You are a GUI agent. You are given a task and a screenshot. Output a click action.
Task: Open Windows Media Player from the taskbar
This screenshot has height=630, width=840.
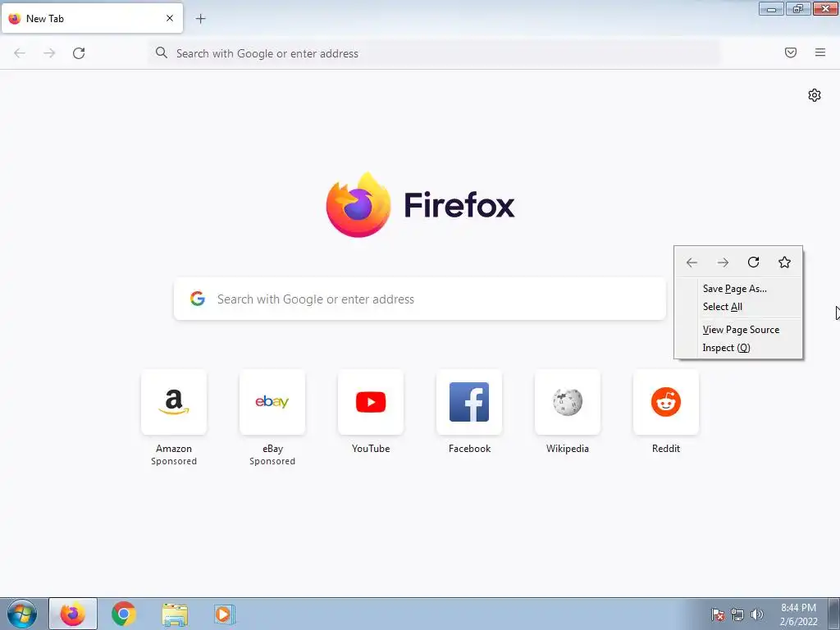(x=225, y=614)
